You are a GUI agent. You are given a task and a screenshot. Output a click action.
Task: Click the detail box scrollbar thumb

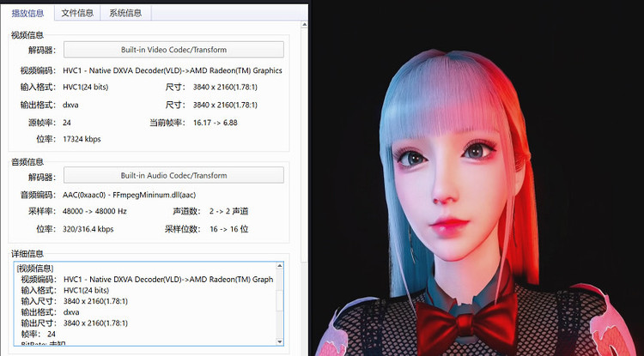click(280, 300)
